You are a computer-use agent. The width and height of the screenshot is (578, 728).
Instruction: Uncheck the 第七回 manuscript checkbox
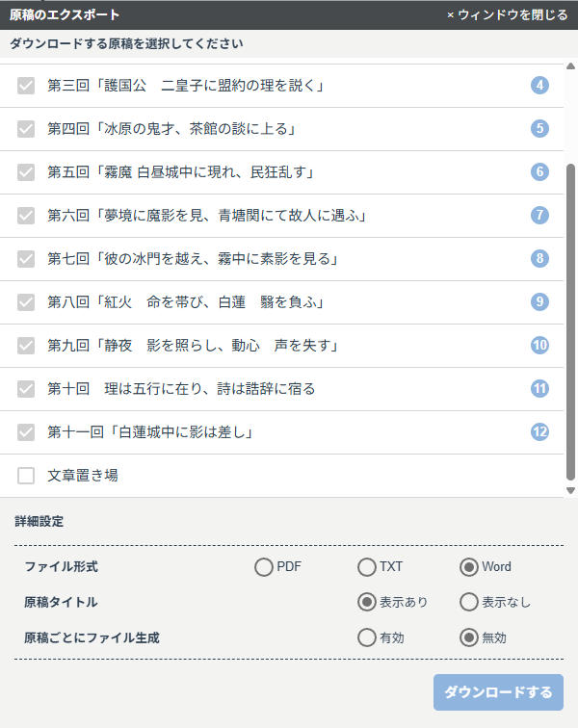(x=26, y=259)
